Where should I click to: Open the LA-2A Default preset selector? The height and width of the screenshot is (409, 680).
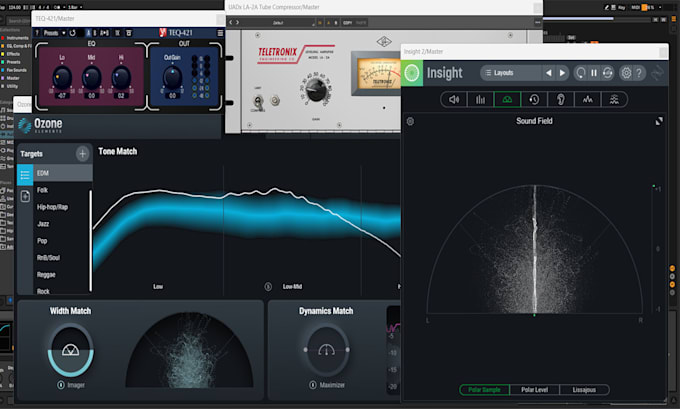point(279,23)
